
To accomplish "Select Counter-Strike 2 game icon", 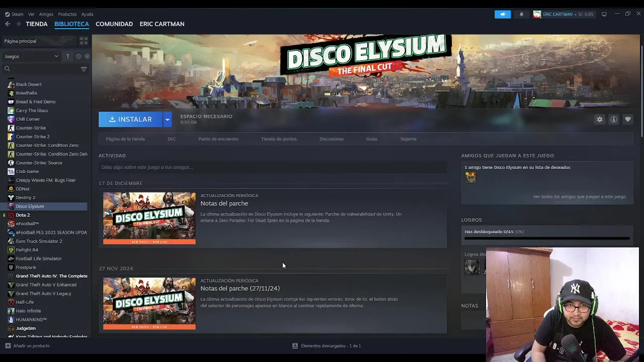I will tap(11, 136).
